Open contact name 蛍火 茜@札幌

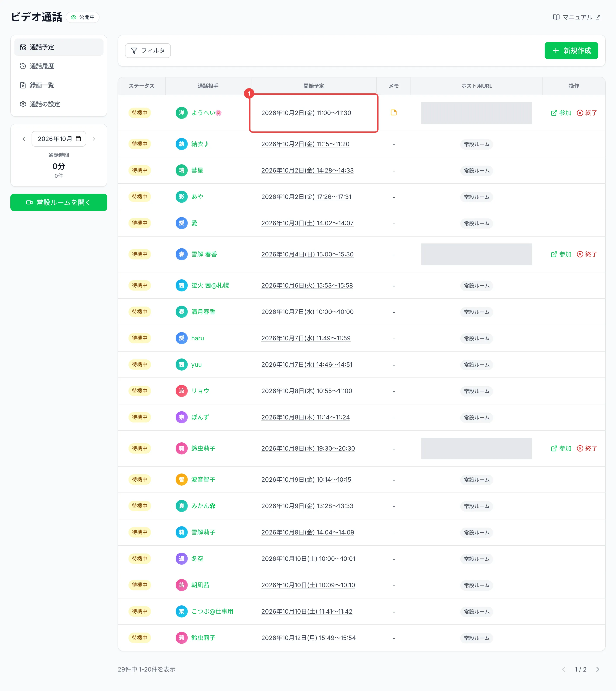coord(210,285)
